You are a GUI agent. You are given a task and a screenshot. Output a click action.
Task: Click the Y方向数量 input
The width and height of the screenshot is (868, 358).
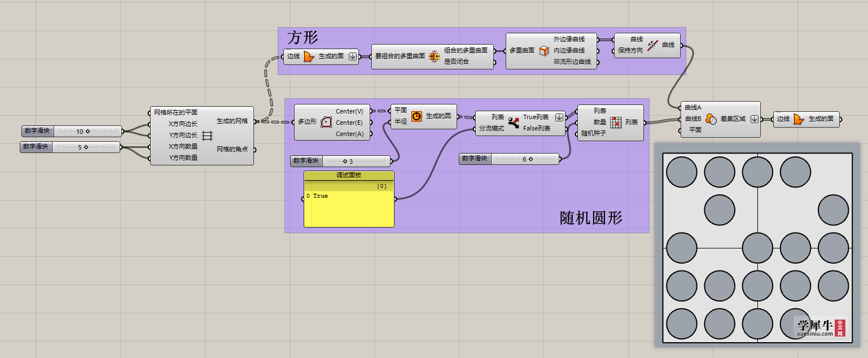click(183, 158)
